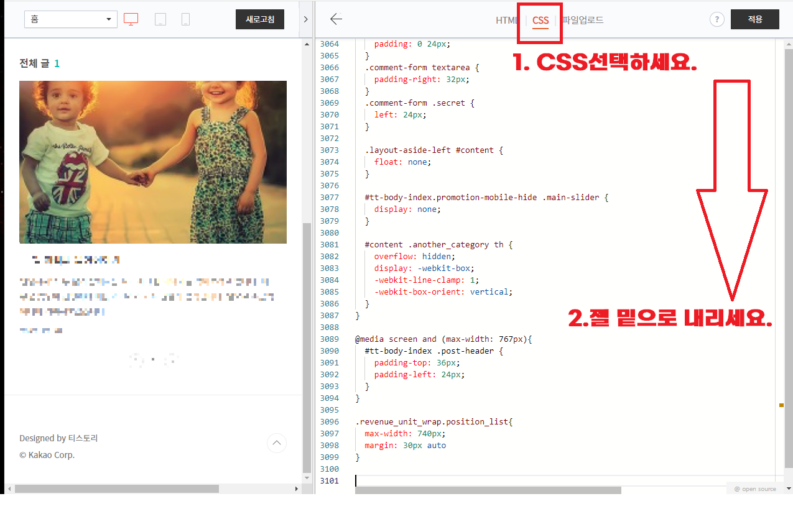Image resolution: width=793 pixels, height=532 pixels.
Task: Click the children photo thumbnail in the preview
Action: (153, 162)
